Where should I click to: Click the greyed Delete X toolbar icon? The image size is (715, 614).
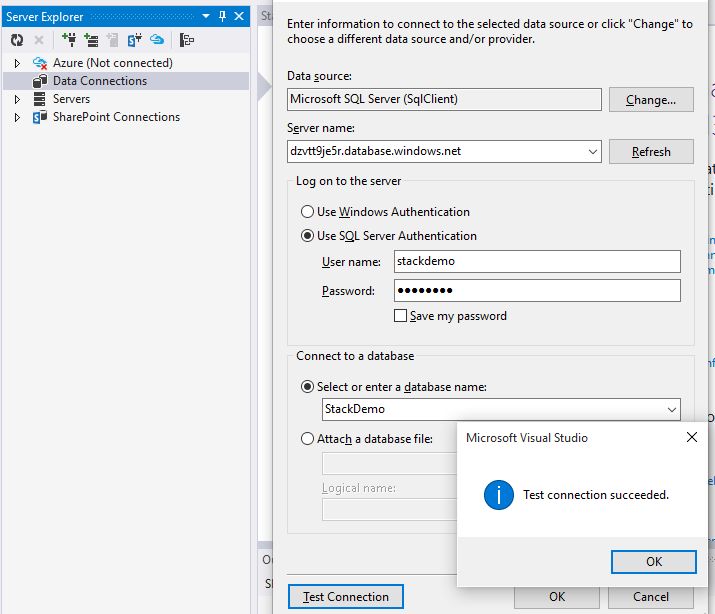(39, 40)
